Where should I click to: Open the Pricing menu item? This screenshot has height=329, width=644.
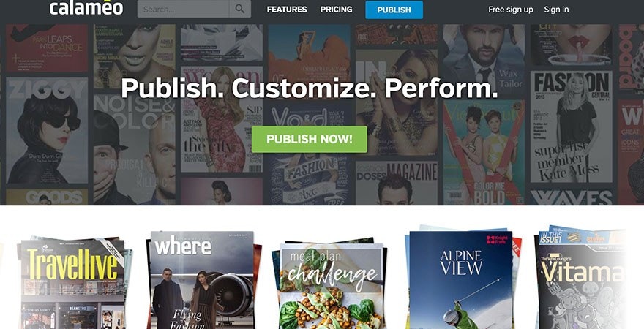[337, 9]
